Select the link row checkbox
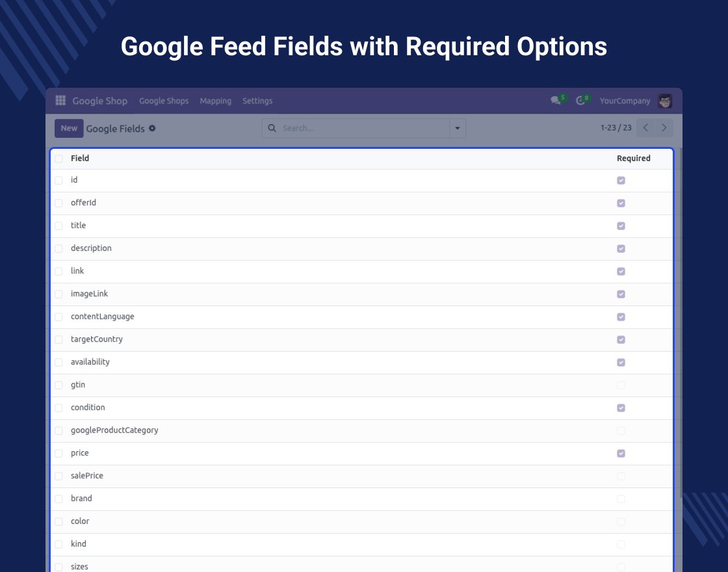The width and height of the screenshot is (728, 572). (58, 272)
